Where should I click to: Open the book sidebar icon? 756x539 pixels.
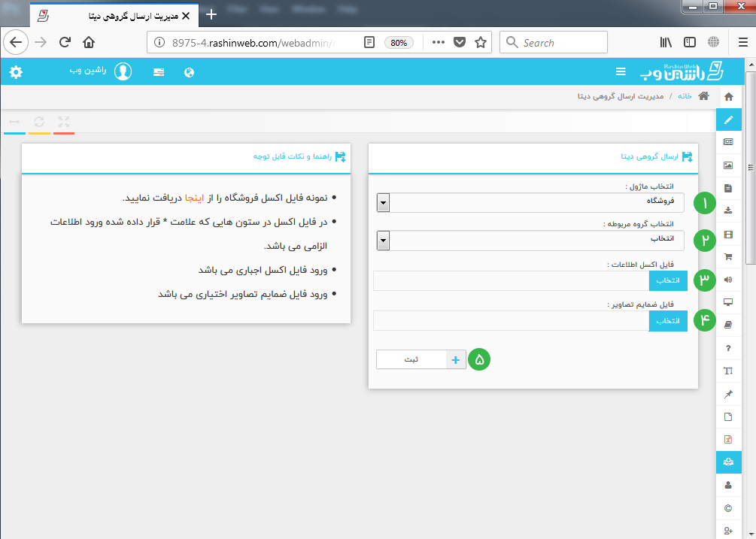coord(728,326)
